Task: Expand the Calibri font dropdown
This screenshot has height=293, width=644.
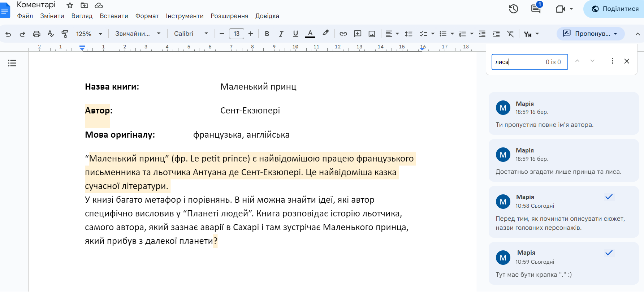Action: click(x=191, y=34)
